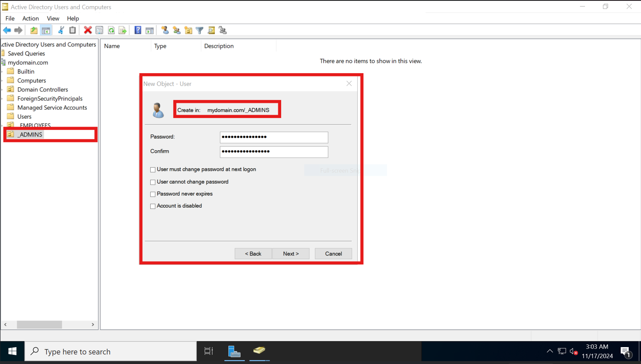Click the Refresh toolbar icon
This screenshot has height=364, width=641.
pyautogui.click(x=111, y=30)
